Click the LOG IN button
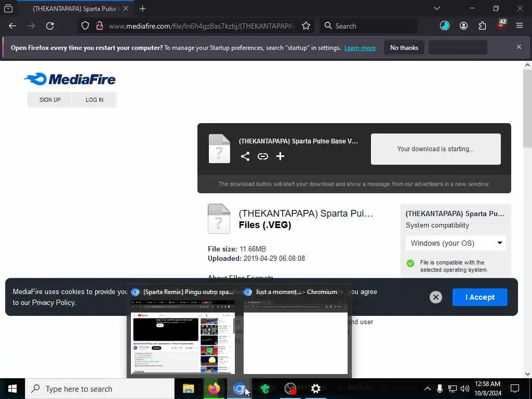532x399 pixels. (95, 100)
